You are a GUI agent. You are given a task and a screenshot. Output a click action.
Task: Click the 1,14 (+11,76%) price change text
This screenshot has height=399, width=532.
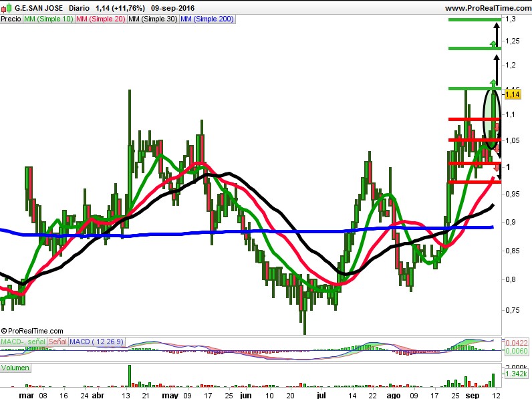click(120, 8)
